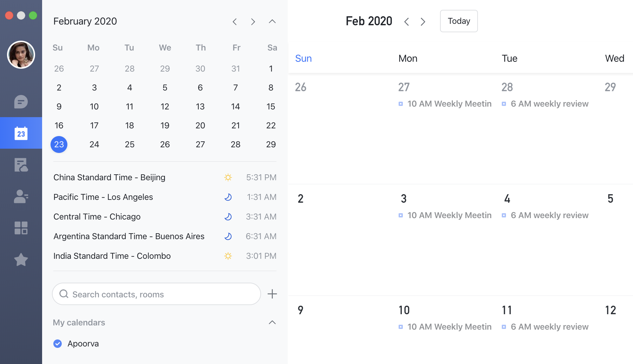Select day 5 in main calendar
The height and width of the screenshot is (364, 633).
tap(611, 199)
